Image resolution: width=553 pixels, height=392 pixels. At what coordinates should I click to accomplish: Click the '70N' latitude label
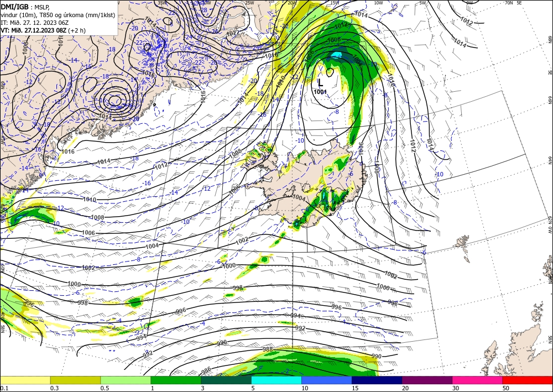pyautogui.click(x=509, y=3)
